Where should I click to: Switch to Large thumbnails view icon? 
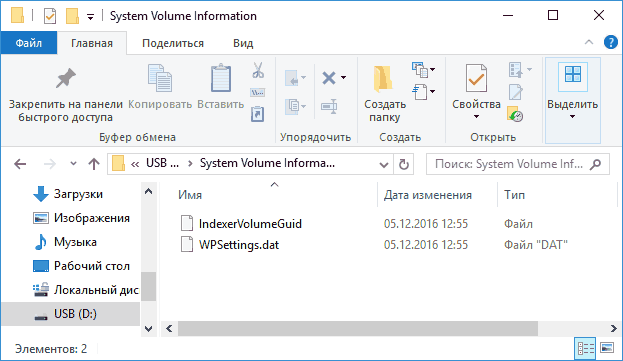607,348
